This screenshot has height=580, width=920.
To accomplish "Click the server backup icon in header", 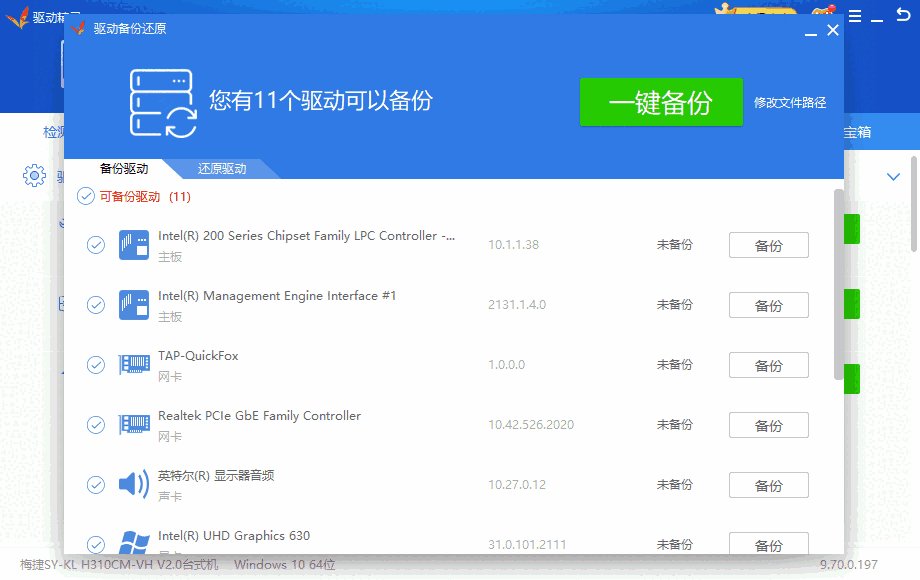I will click(163, 103).
